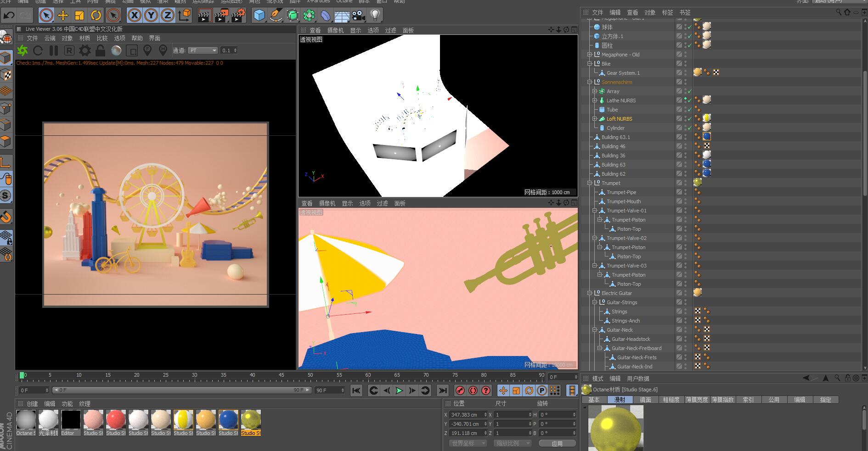Restart the Live Viewer render with circular arrow

click(x=38, y=50)
